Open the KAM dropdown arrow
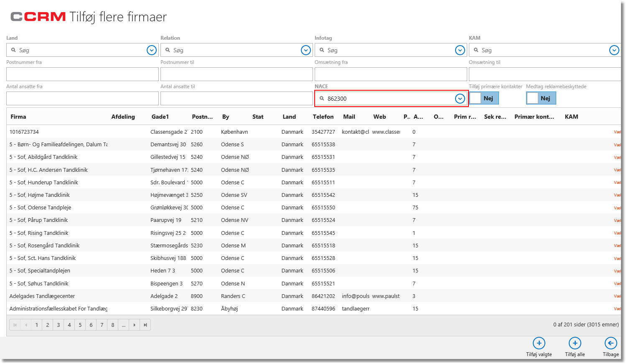This screenshot has width=626, height=364. (x=614, y=50)
